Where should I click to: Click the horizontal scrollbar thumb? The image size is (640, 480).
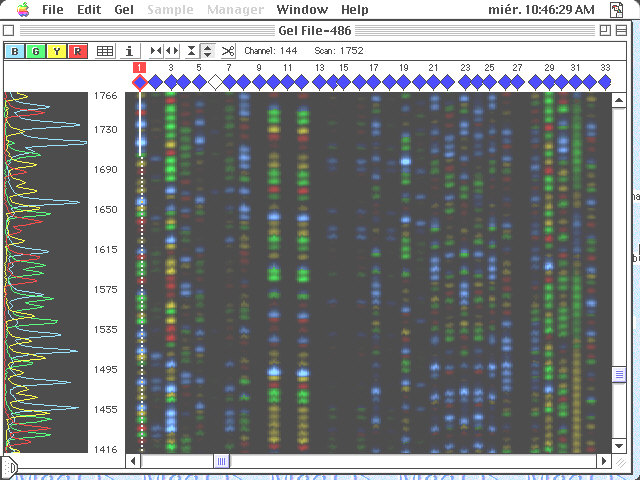222,461
